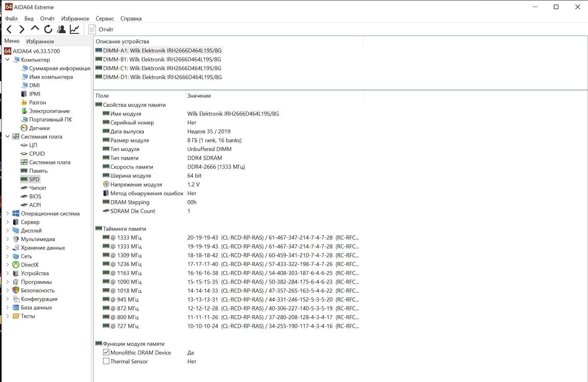Image resolution: width=588 pixels, height=382 pixels.
Task: Open the Справка menu
Action: (131, 19)
